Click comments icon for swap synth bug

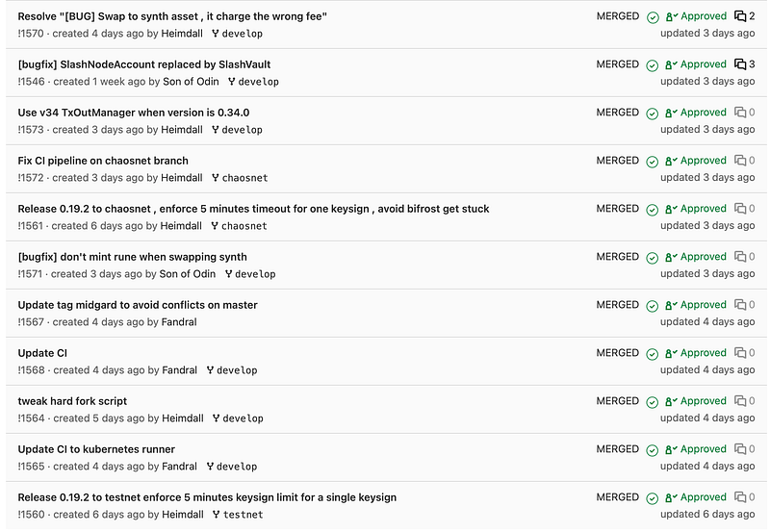(740, 16)
